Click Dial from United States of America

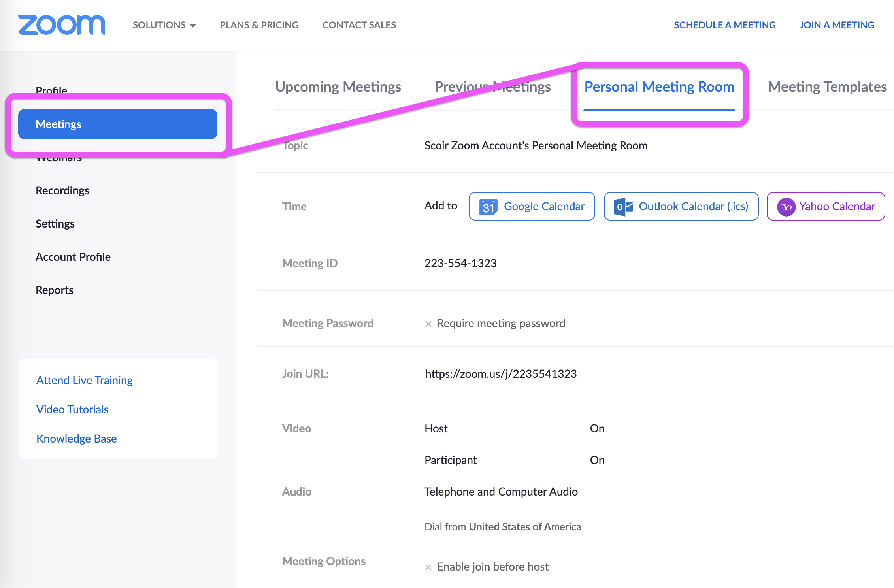[503, 527]
